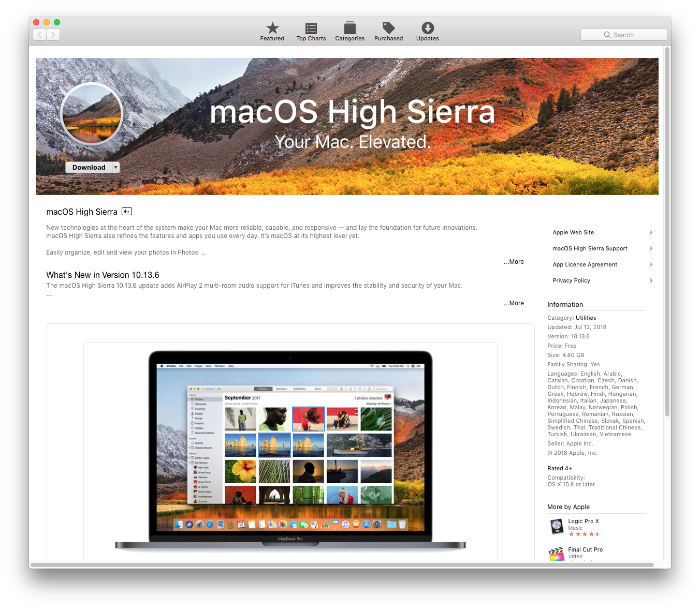Expand description with first ...More link

(x=514, y=262)
